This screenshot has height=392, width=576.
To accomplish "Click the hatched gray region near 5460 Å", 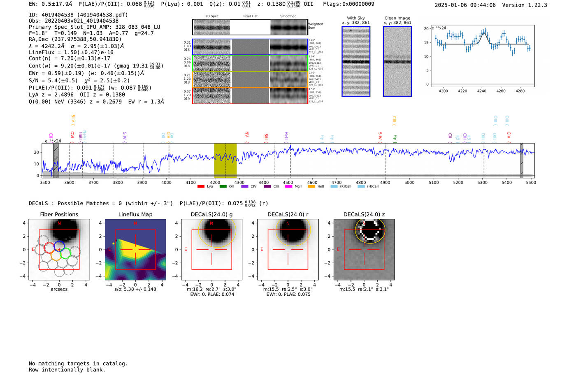I will tap(522, 160).
